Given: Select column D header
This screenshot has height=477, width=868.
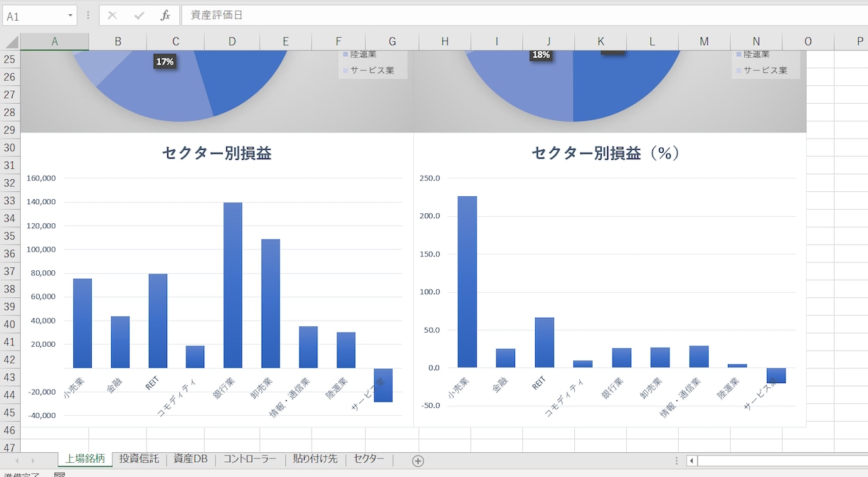Looking at the screenshot, I should tap(232, 41).
